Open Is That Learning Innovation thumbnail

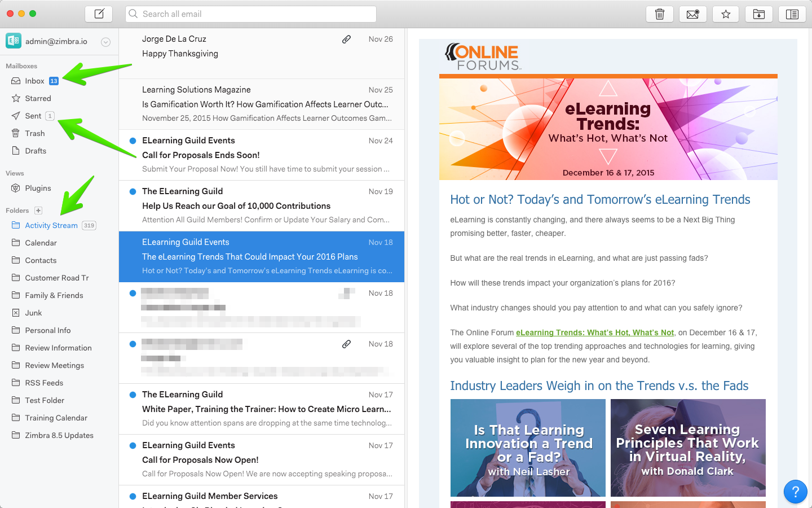pyautogui.click(x=528, y=448)
